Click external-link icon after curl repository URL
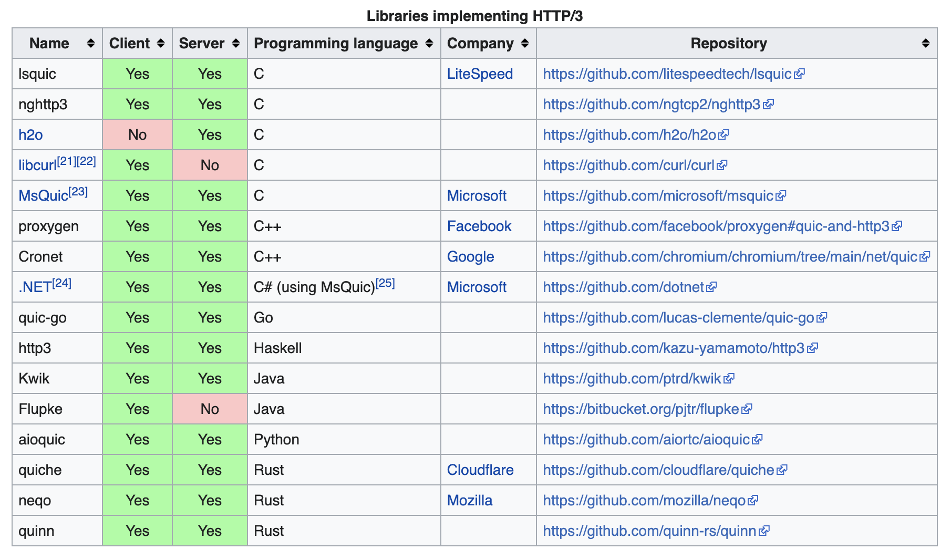951x560 pixels. pos(722,165)
